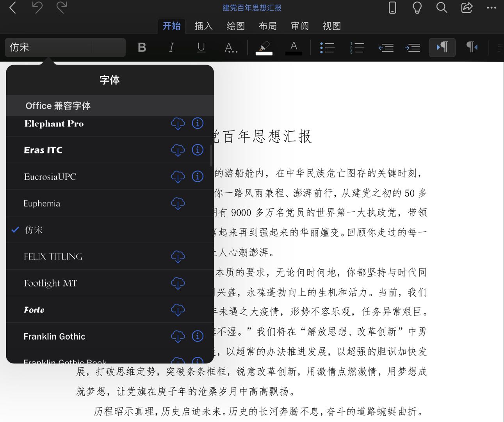Decrease the paragraph indent

(386, 48)
